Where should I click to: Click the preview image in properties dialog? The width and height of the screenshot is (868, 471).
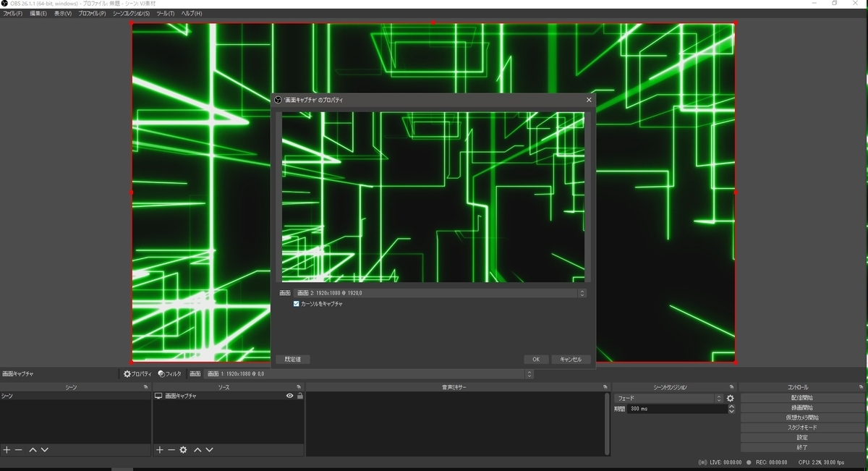coord(433,197)
